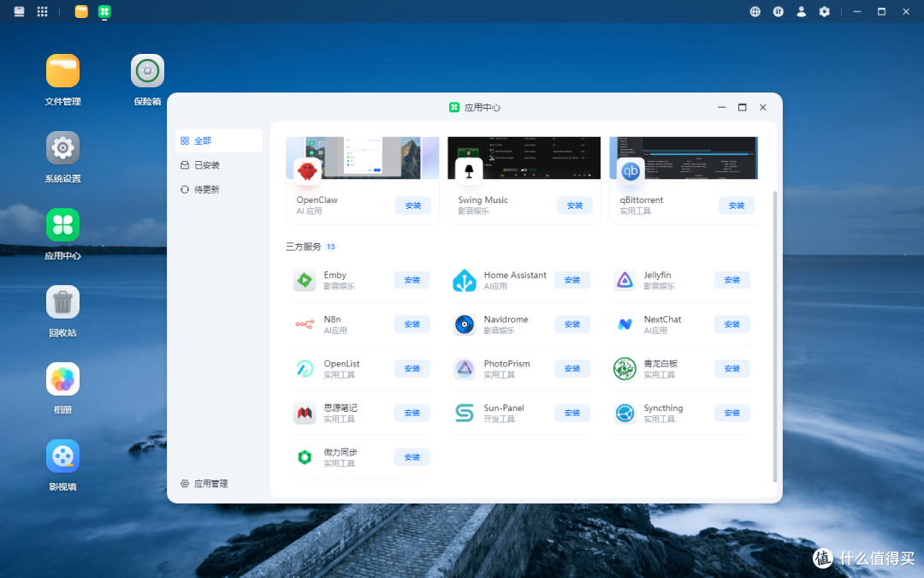Screen dimensions: 924x578
Task: Click the OpenClaw red lobster icon
Action: (307, 171)
